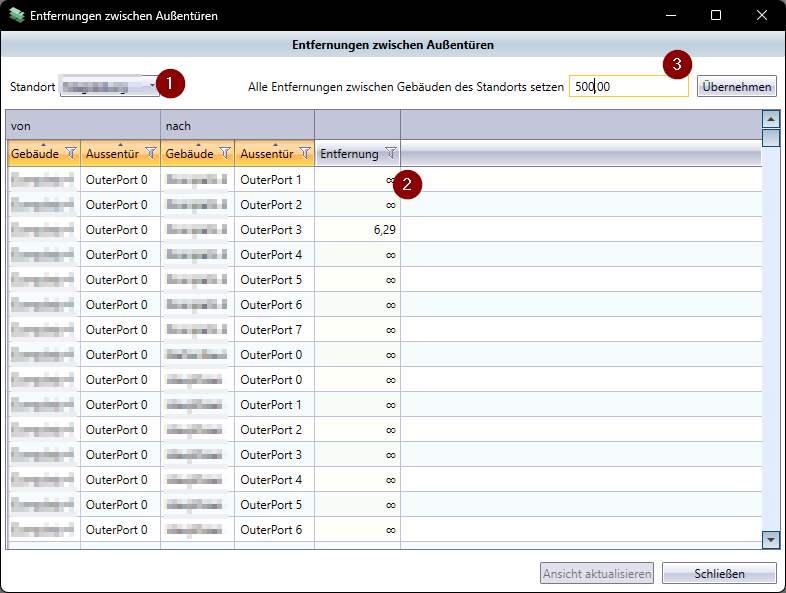Screen dimensions: 786x593
Task: Click the Ansicht aktualisieren button
Action: [598, 574]
